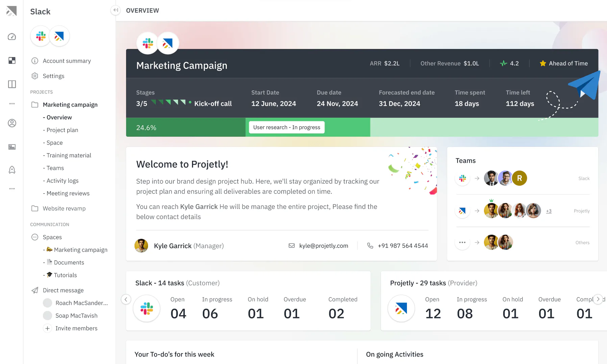Collapse the sidebar with the arrow button
Viewport: 607px width, 364px height.
pyautogui.click(x=116, y=10)
